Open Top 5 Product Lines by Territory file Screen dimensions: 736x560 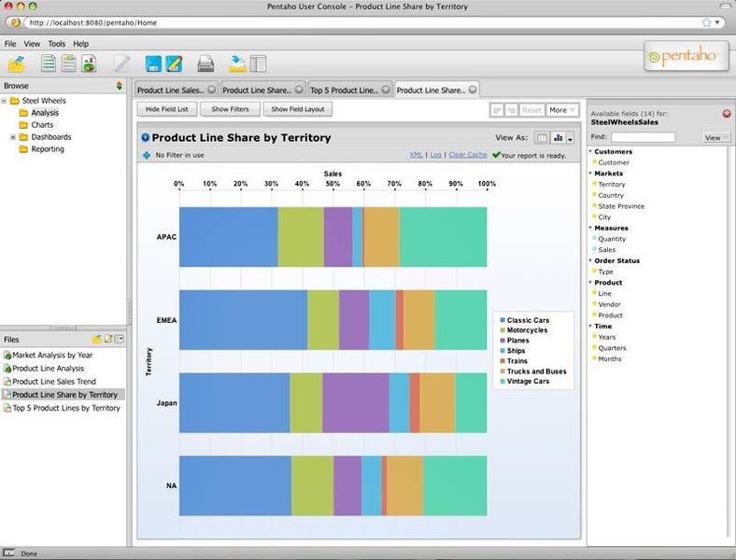65,408
